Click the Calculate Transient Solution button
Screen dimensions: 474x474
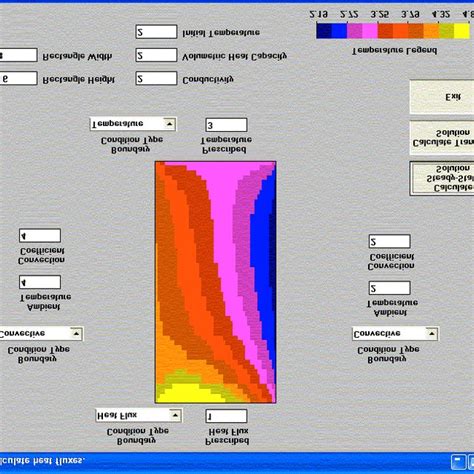click(442, 138)
